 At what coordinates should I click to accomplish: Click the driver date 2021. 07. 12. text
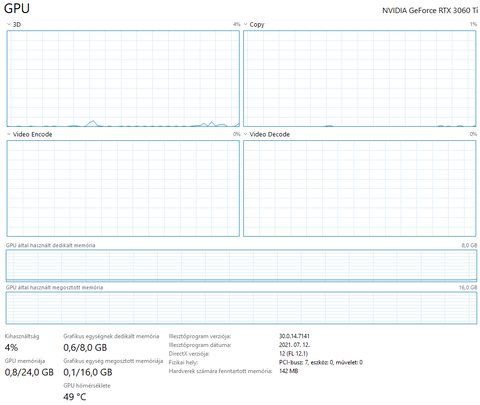[294, 345]
